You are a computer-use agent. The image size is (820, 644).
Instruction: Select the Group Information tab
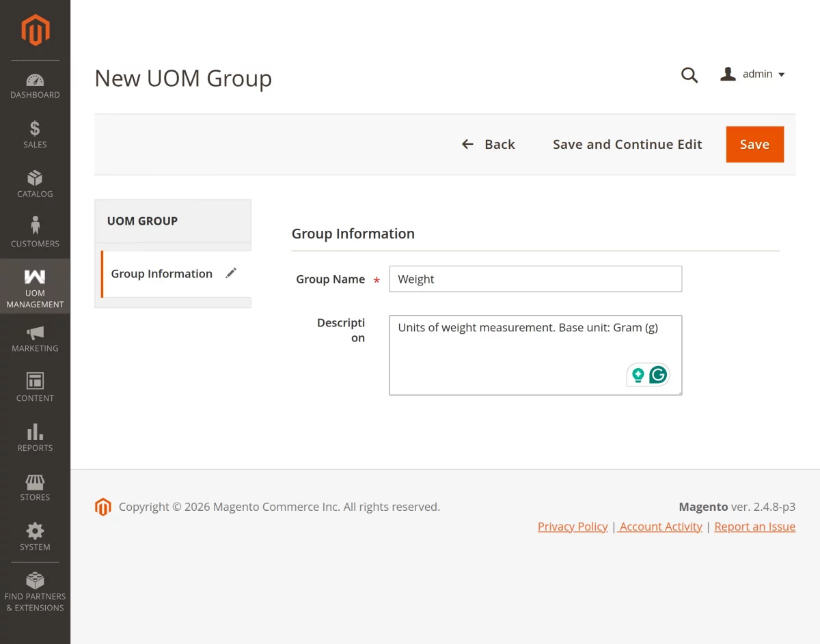[161, 273]
